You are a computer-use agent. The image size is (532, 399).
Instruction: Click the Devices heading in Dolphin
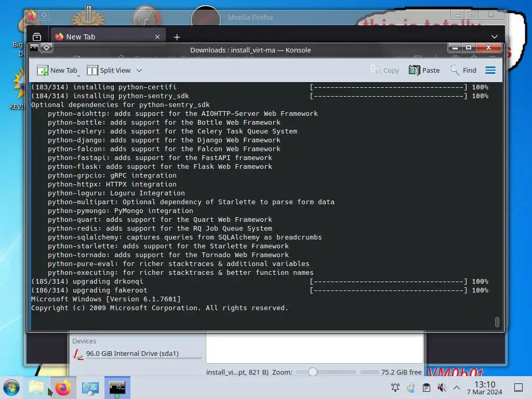84,341
